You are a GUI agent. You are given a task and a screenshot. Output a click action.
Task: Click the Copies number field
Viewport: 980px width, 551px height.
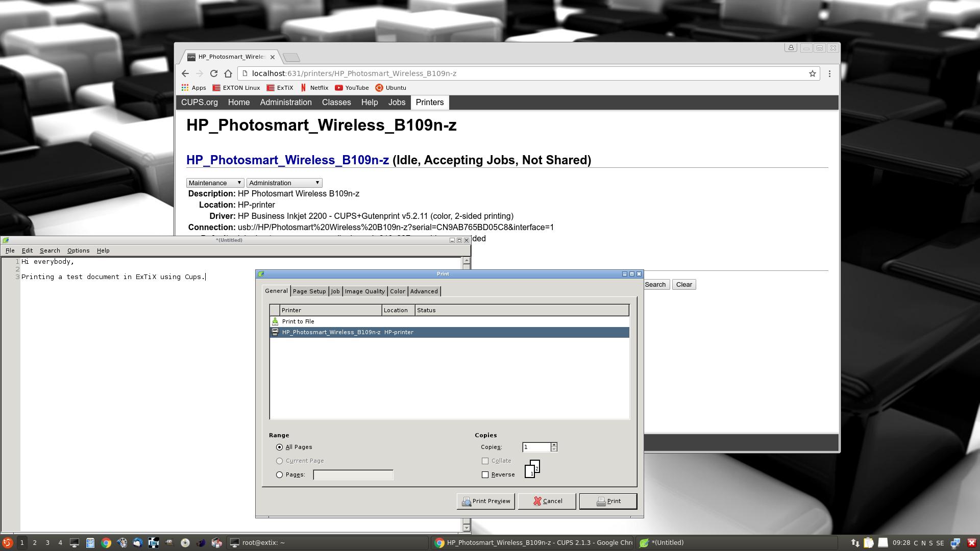[536, 447]
